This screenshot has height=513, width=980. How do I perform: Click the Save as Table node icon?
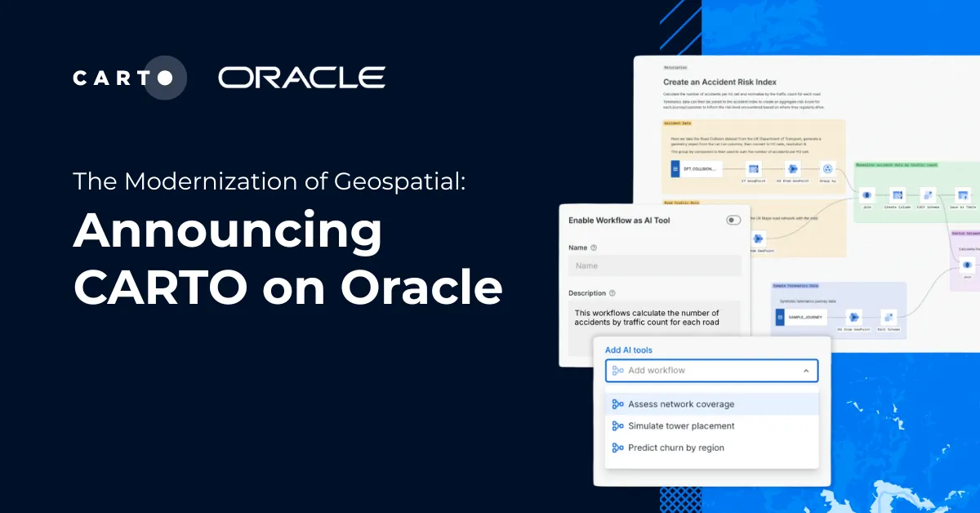click(962, 194)
